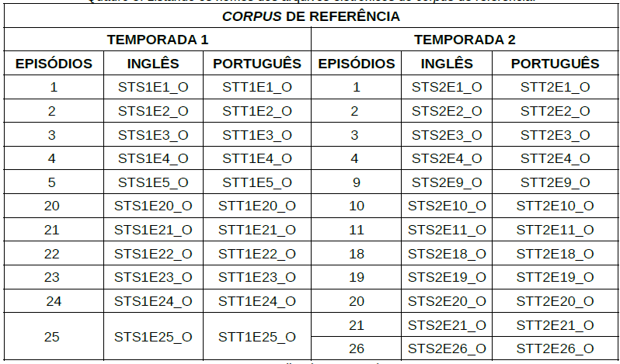
Task: Click the STT1E22_O entry
Action: (x=256, y=254)
